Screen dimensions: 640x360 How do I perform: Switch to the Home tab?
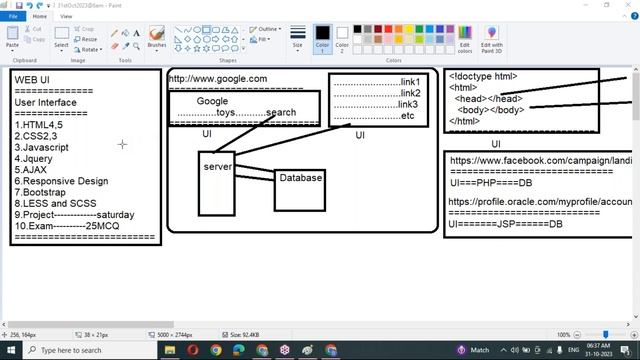coord(40,16)
